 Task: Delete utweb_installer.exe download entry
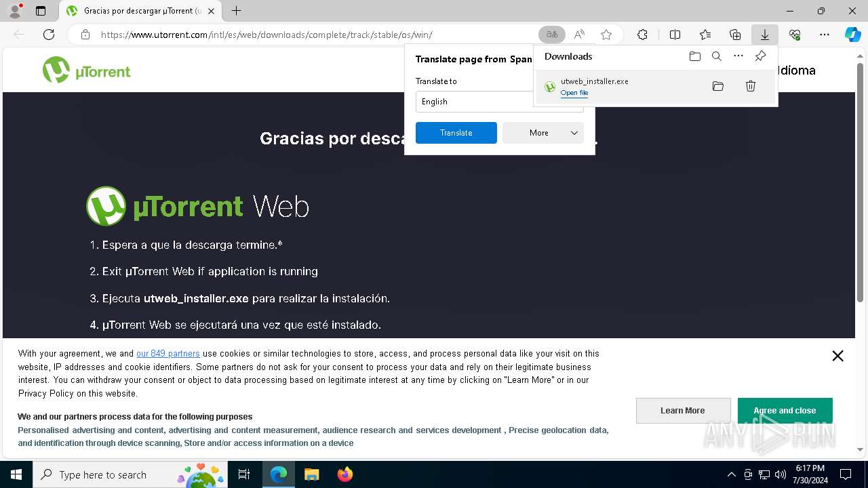751,86
